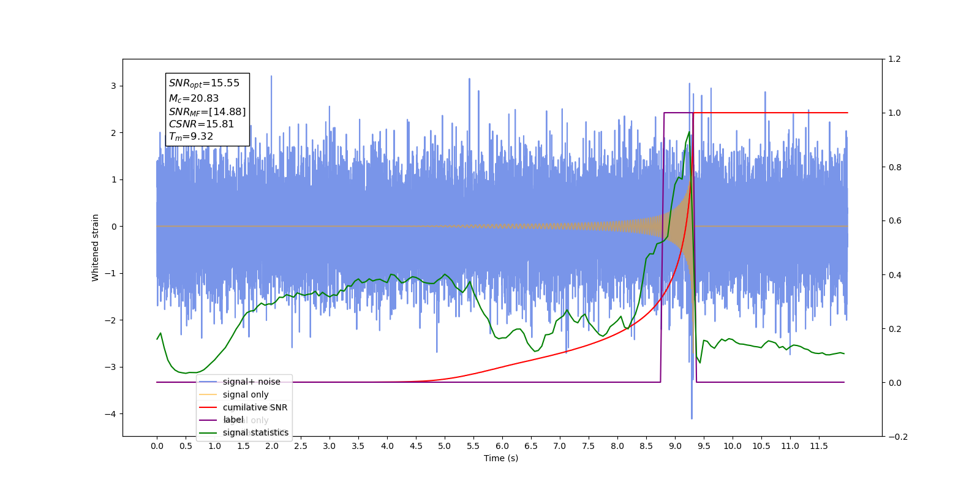980x490 pixels.
Task: Click the left axis tick label −4
Action: point(110,414)
